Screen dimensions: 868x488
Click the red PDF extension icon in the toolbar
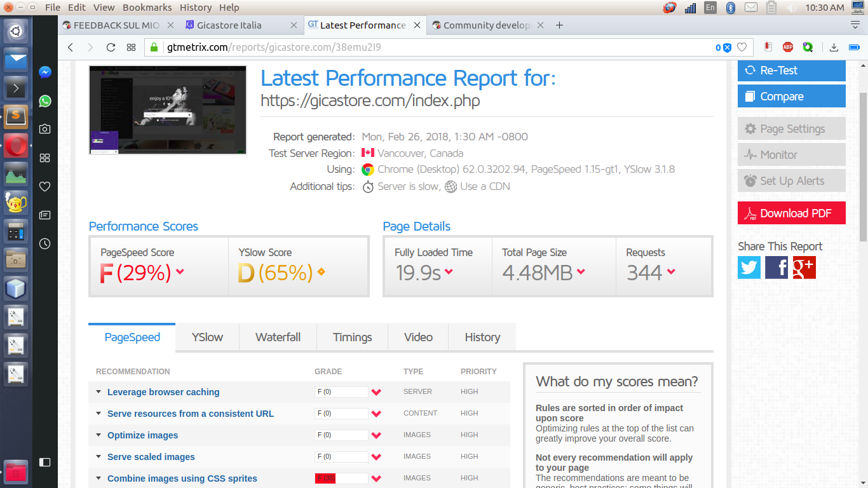(768, 47)
